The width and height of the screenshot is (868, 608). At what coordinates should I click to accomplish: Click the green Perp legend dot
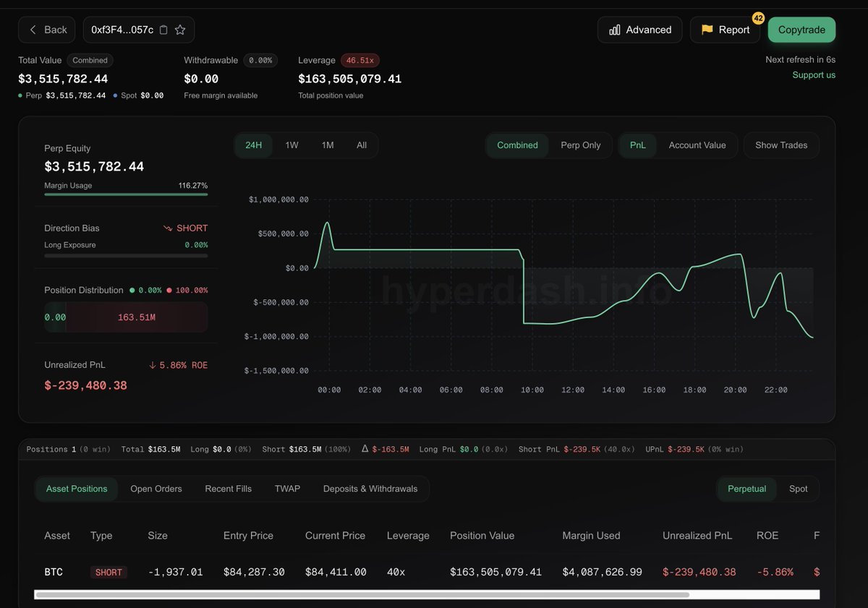pyautogui.click(x=20, y=95)
